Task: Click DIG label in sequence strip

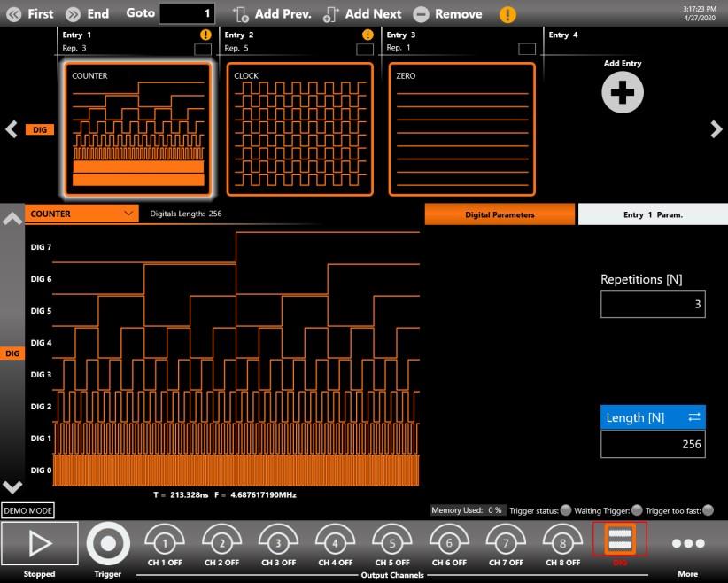Action: coord(40,129)
